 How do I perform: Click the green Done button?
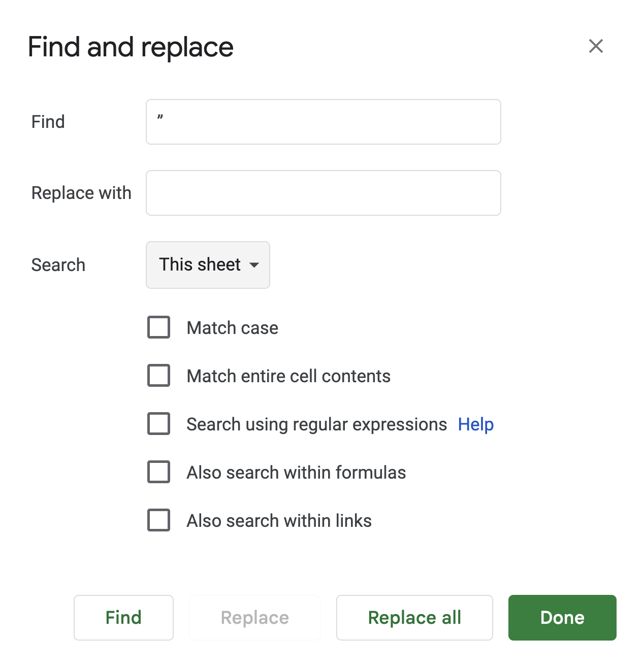coord(562,618)
